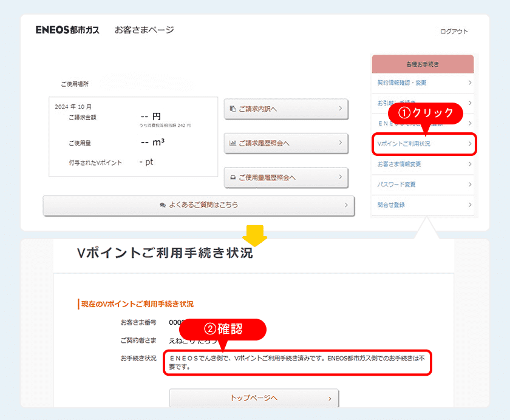Click the arrow in the 問合せ登録 row
The width and height of the screenshot is (510, 420).
pyautogui.click(x=470, y=205)
